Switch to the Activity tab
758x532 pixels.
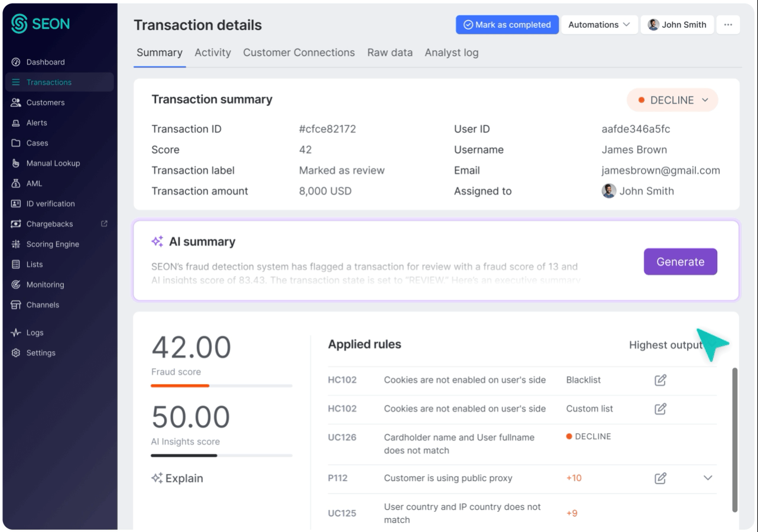(x=213, y=53)
